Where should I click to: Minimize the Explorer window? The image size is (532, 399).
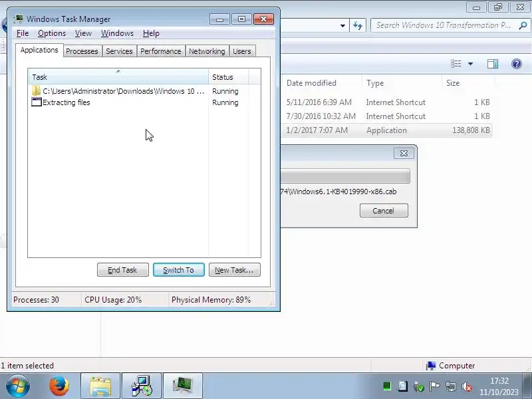coord(476,7)
